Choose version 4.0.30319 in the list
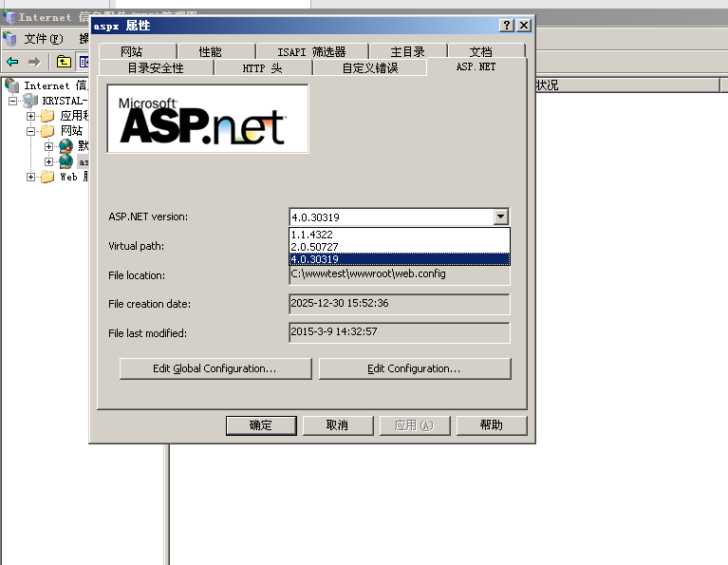This screenshot has width=728, height=565. (x=400, y=259)
